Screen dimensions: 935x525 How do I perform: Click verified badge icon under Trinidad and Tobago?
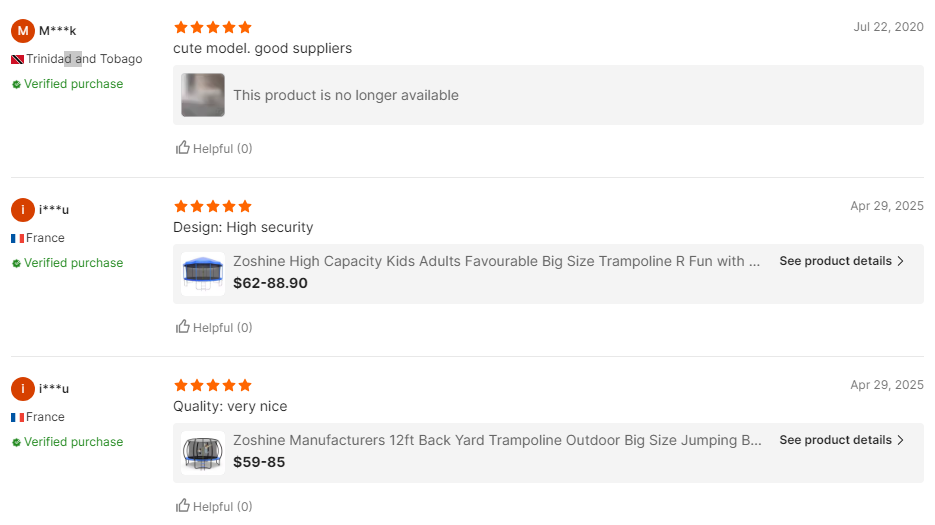(16, 85)
